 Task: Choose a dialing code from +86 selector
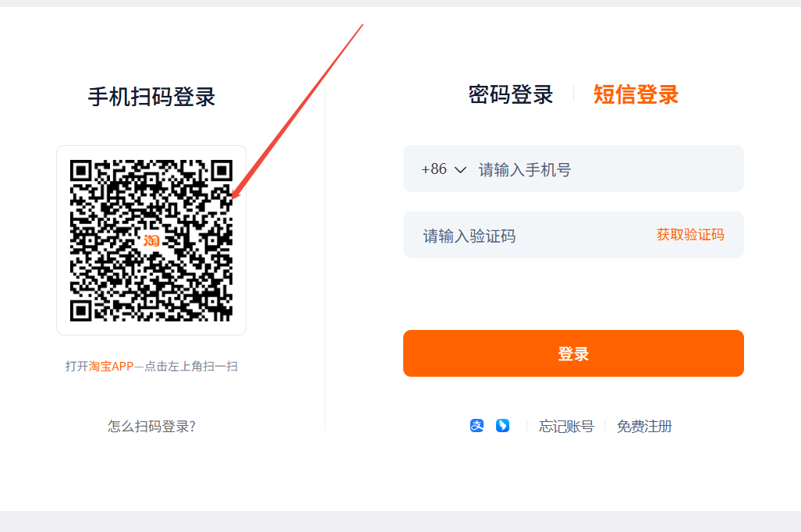pos(445,168)
